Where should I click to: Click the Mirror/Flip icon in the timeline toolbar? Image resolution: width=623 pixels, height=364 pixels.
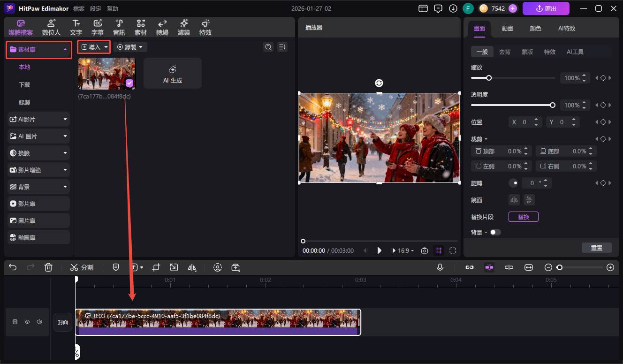(192, 267)
